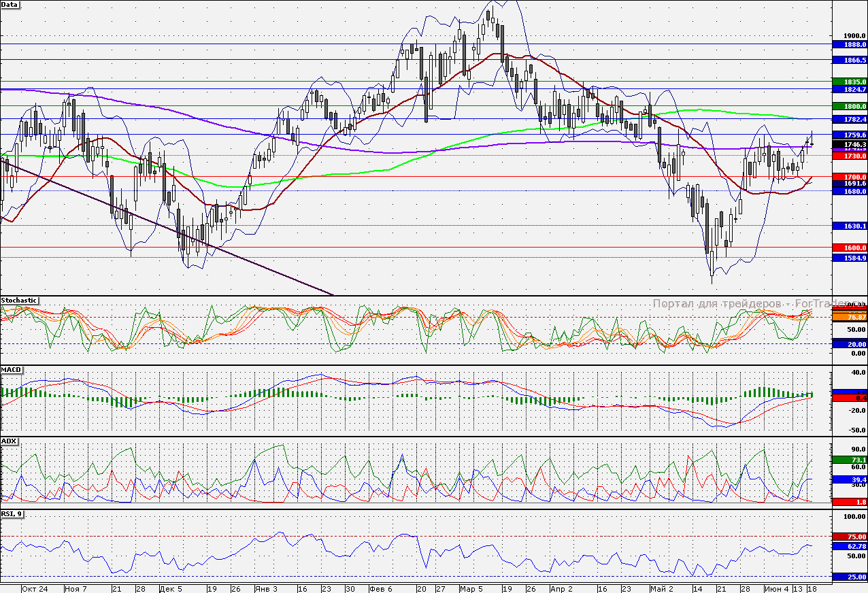Click the green 1800.0 price level tag
The width and height of the screenshot is (868, 593).
pos(850,107)
